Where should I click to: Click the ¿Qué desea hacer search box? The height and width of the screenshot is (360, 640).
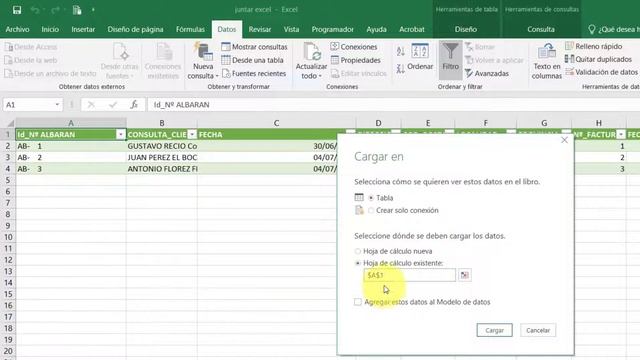[x=613, y=29]
